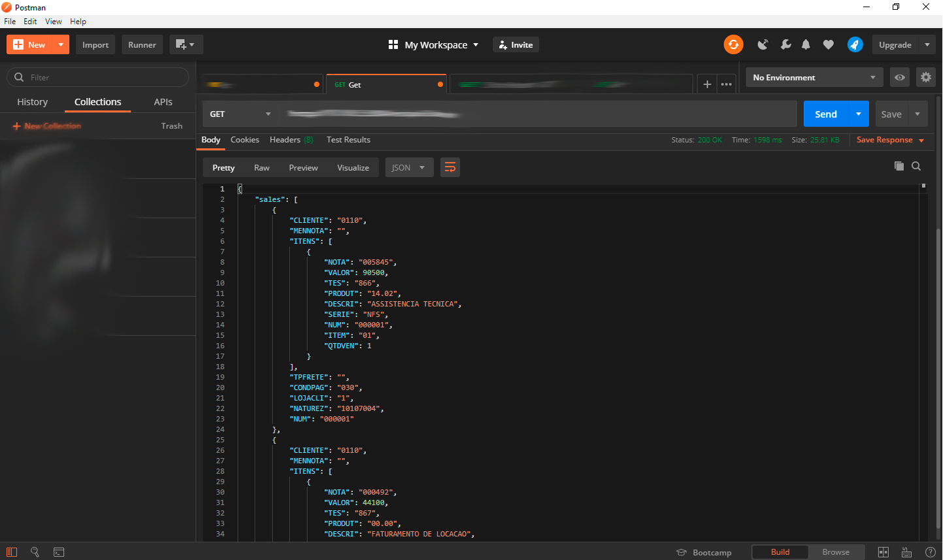Open the No Environment dropdown

(x=814, y=77)
